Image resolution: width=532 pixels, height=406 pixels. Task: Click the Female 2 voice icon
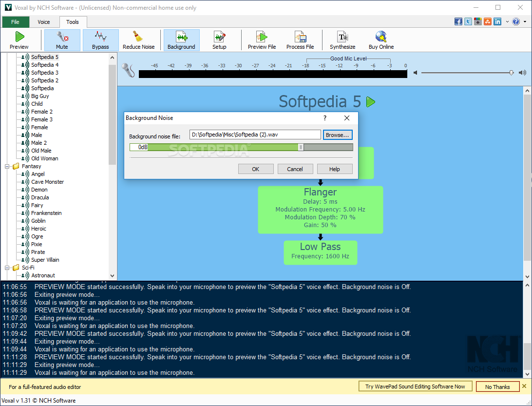click(x=25, y=112)
